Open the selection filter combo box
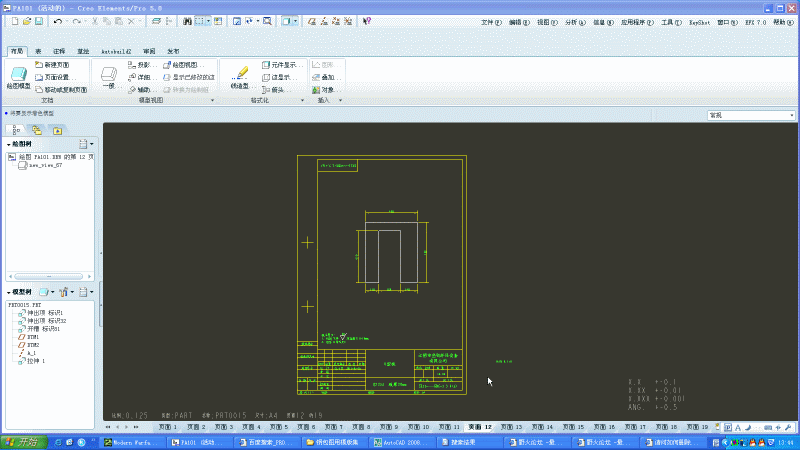This screenshot has width=800, height=450. pos(751,115)
